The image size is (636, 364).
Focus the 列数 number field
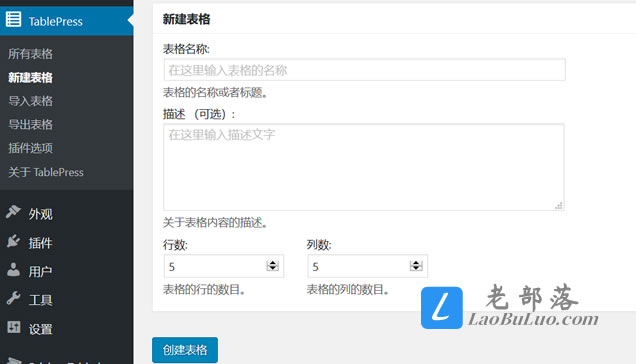pos(367,266)
